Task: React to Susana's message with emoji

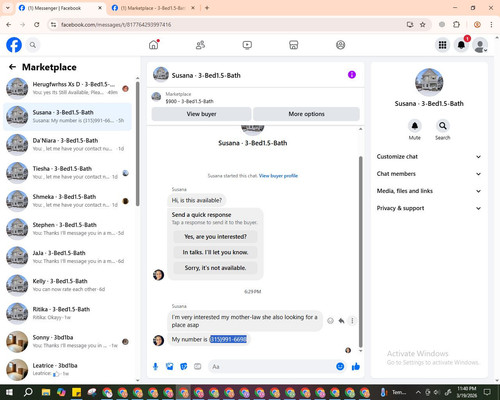Action: [x=330, y=321]
